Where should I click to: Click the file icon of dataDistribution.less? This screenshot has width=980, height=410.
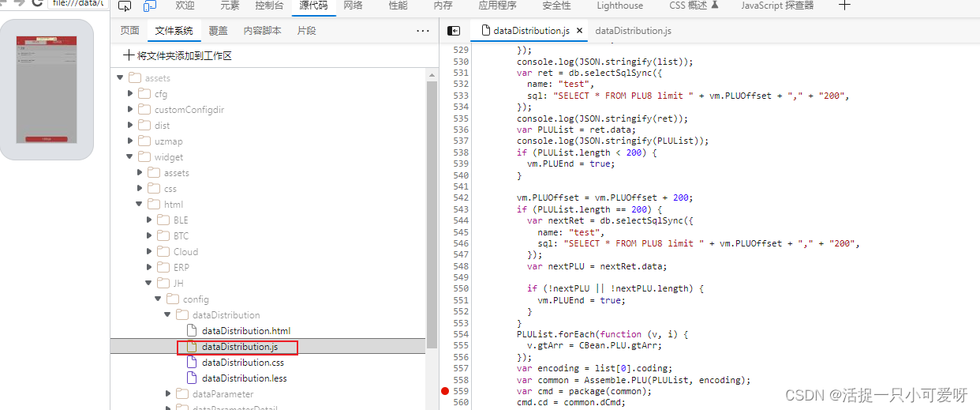click(191, 378)
